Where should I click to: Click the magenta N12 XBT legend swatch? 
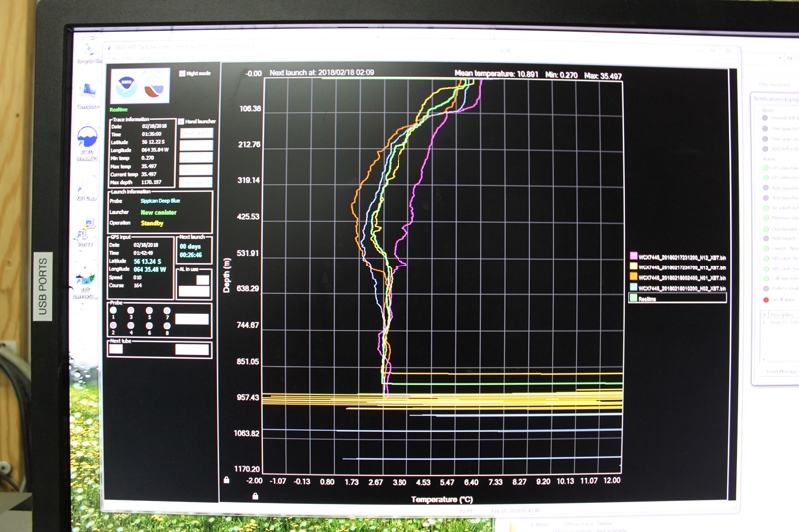[x=634, y=257]
